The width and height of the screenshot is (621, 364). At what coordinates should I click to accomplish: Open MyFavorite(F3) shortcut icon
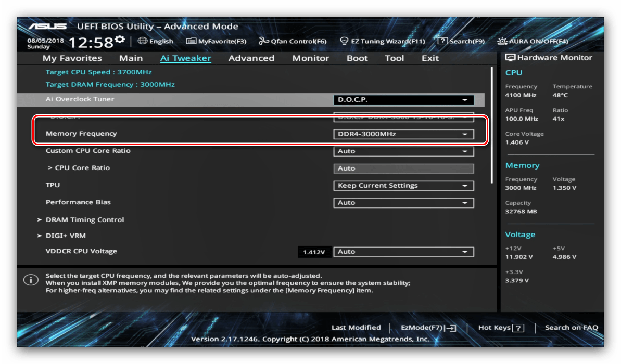pos(191,41)
